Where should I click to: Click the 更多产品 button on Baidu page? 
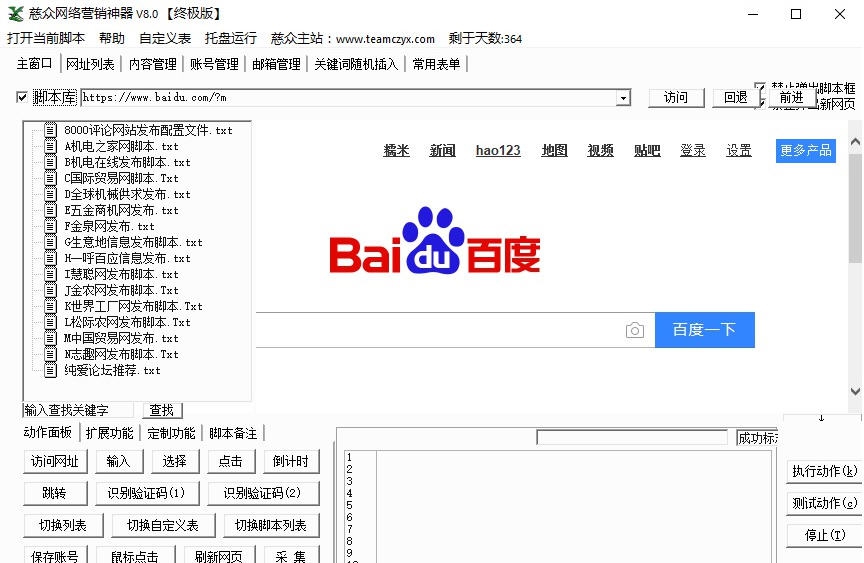(806, 151)
